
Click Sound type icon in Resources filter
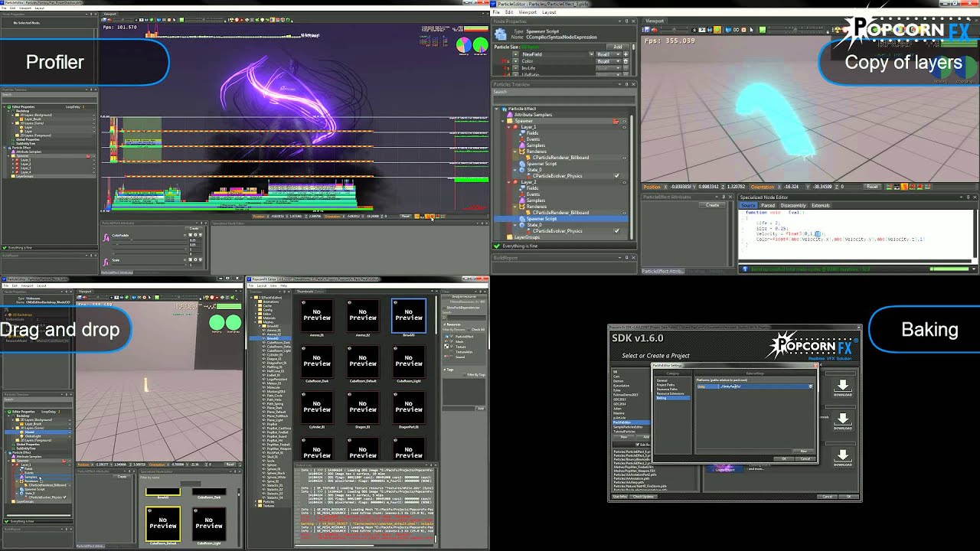coord(446,357)
